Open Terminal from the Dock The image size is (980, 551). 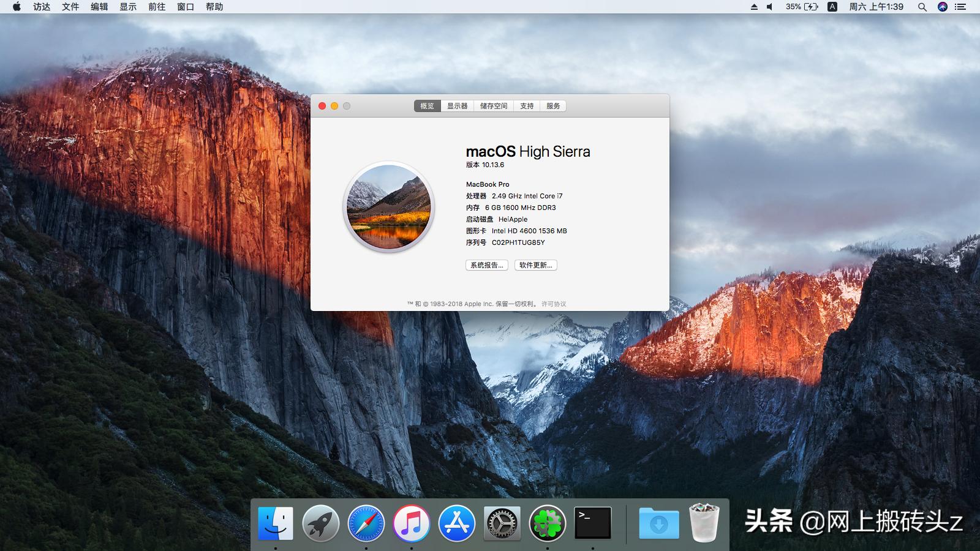593,523
